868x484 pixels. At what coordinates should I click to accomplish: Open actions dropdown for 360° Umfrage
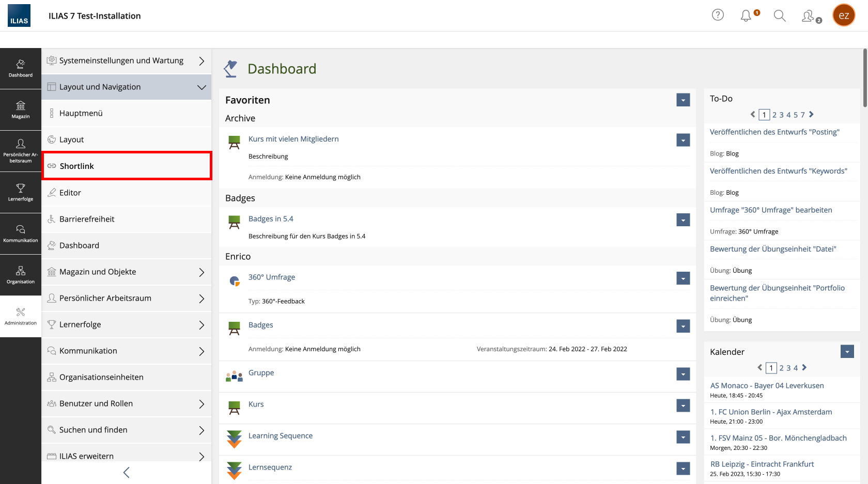pos(683,278)
